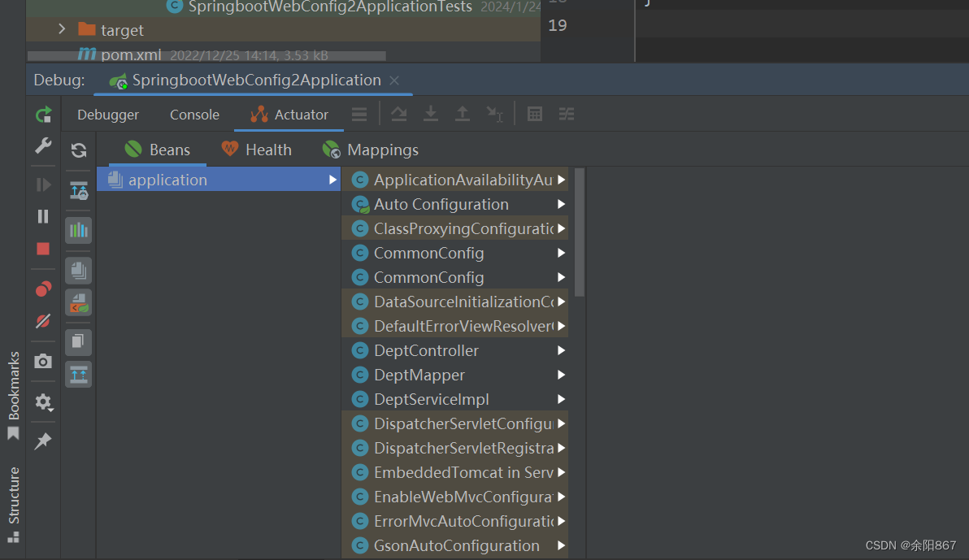Toggle the colored bar-chart diagram mode button
The height and width of the screenshot is (560, 969).
pyautogui.click(x=79, y=230)
